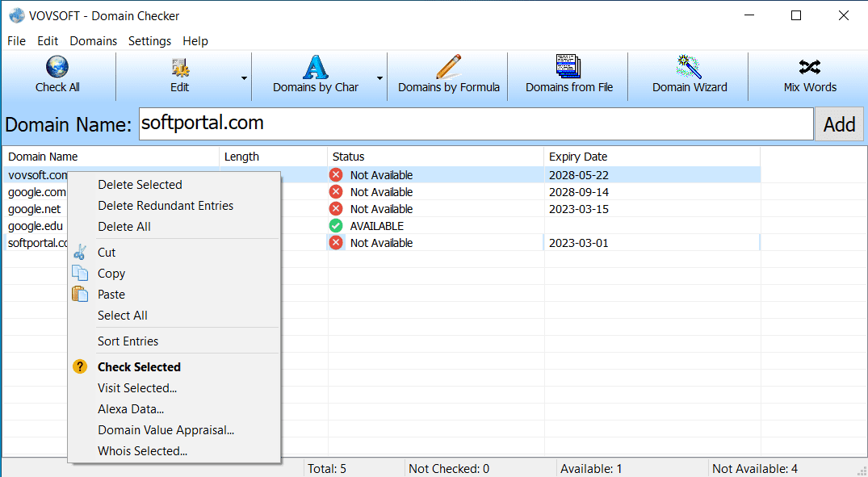Maximize the Domain Checker window
The width and height of the screenshot is (868, 477).
(796, 15)
